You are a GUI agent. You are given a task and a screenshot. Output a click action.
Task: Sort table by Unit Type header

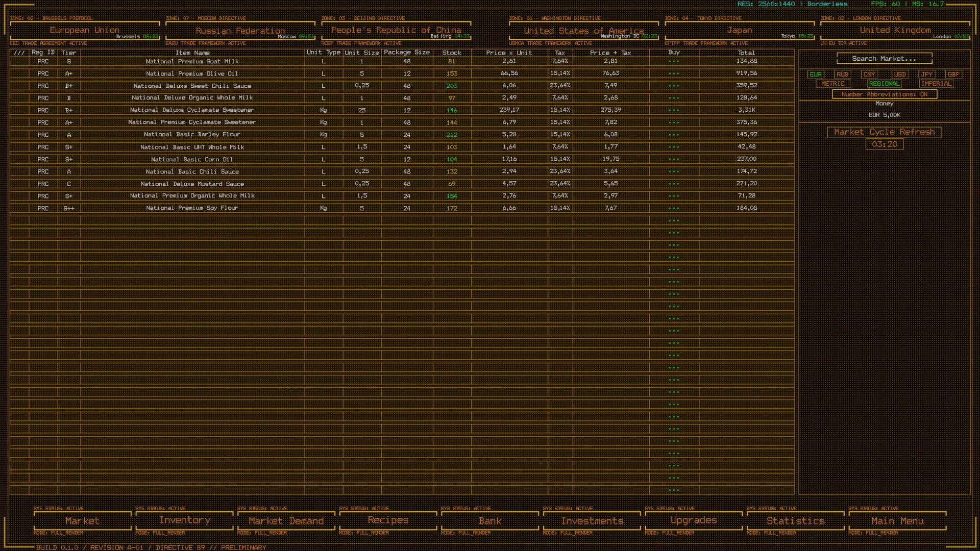pyautogui.click(x=324, y=53)
